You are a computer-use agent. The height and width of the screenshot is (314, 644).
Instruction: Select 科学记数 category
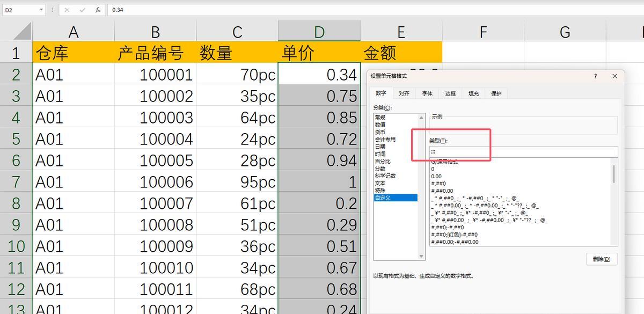pos(396,176)
